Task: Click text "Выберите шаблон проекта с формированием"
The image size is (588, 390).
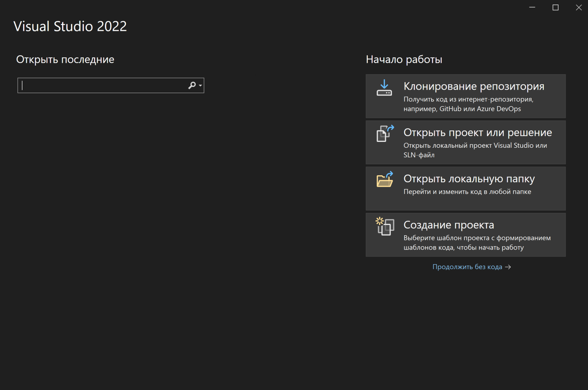Action: pyautogui.click(x=477, y=238)
